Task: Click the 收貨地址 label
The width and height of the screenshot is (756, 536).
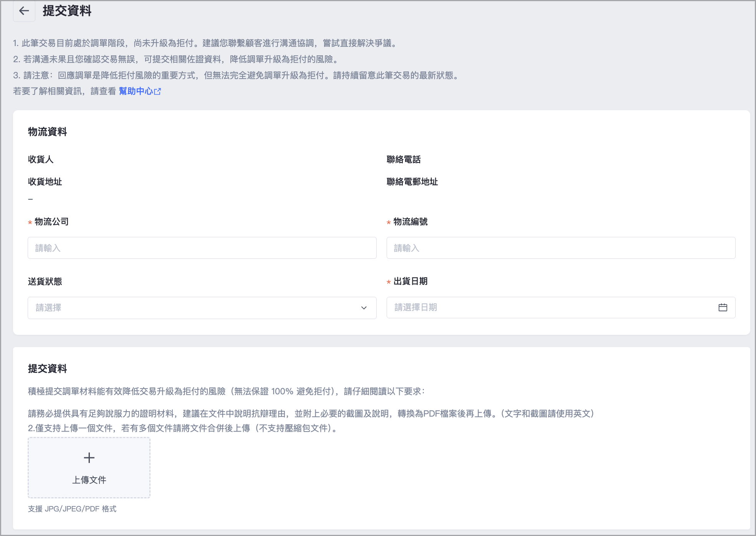Action: click(45, 182)
